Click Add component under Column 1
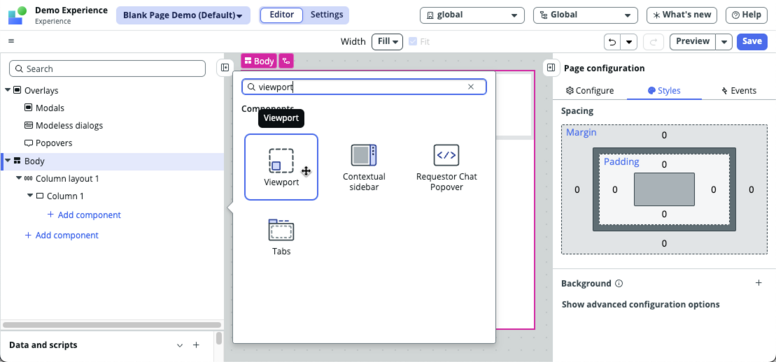Screen dimensions: 776x362 [84, 215]
